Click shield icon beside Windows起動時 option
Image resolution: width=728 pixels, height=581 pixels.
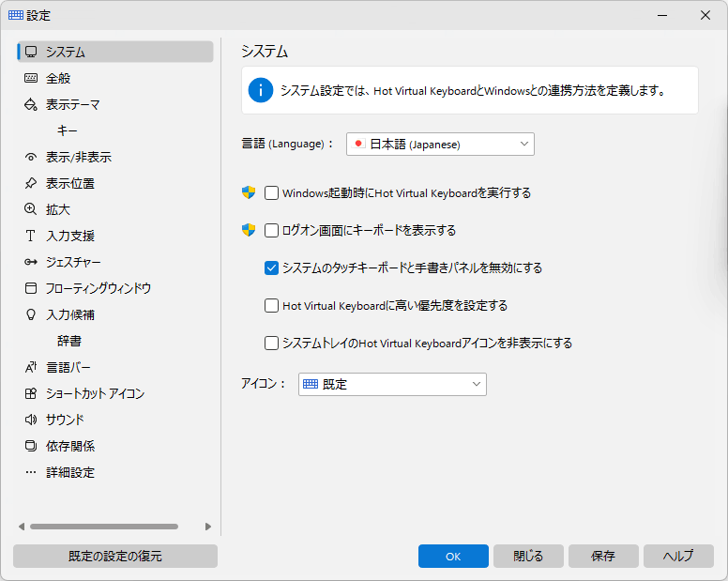coord(249,192)
